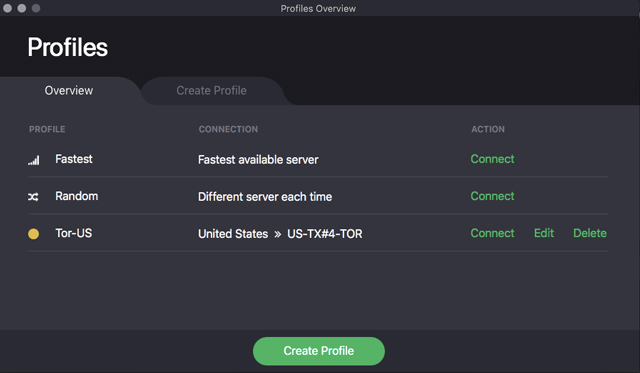Select the Tor-US profile name
This screenshot has width=640, height=373.
coord(74,233)
